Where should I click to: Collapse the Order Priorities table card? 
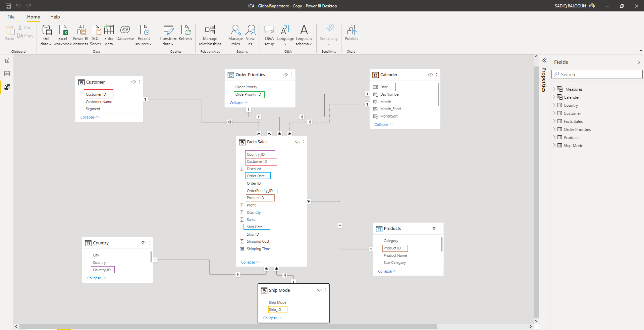coord(239,103)
